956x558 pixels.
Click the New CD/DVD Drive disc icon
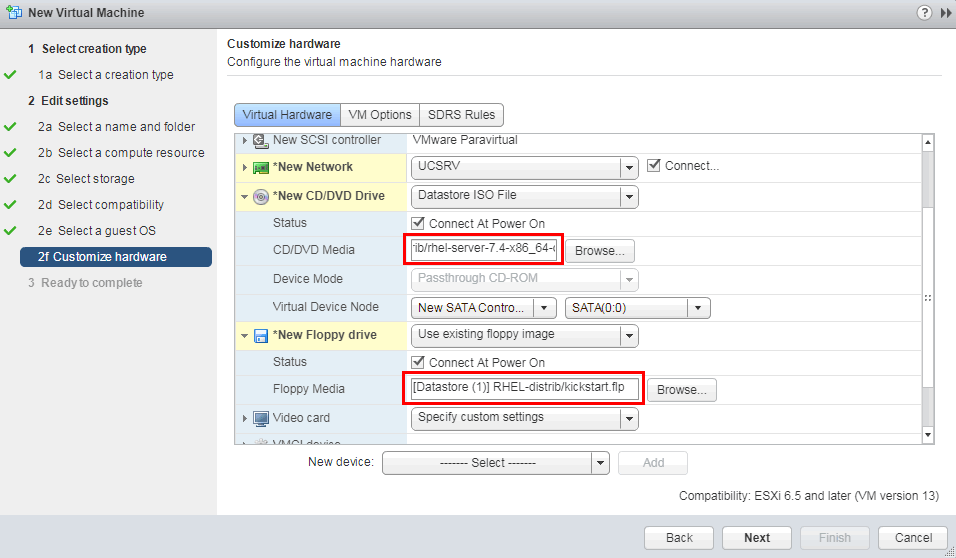tap(261, 196)
